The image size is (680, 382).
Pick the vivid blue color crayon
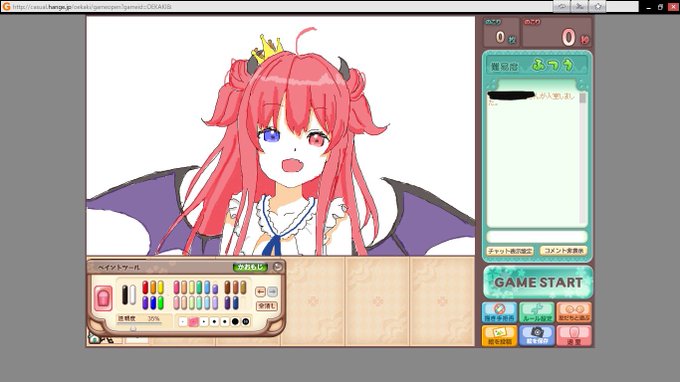[x=153, y=303]
